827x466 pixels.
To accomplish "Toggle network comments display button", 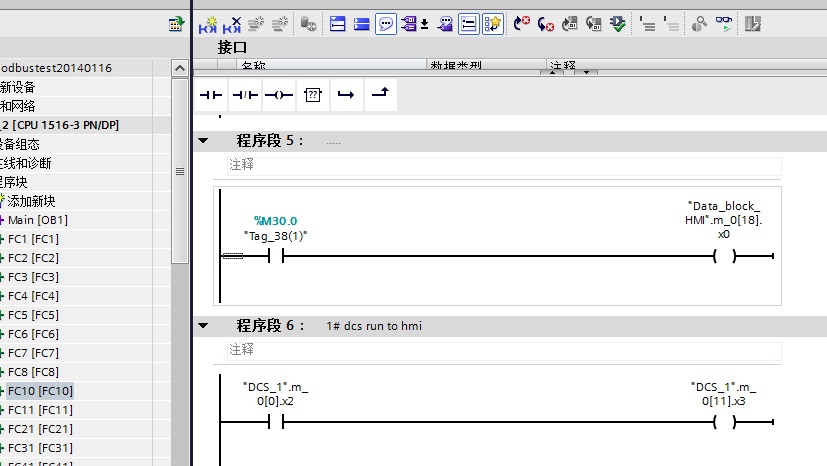I will tap(385, 23).
